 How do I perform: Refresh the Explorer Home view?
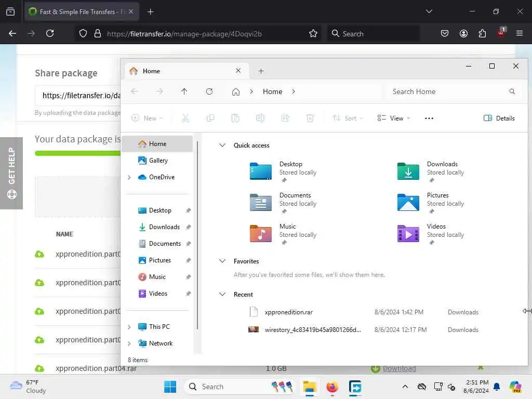(209, 91)
